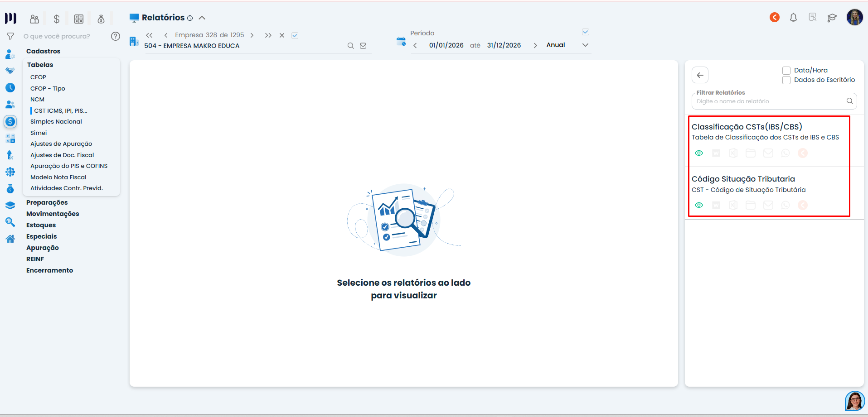The height and width of the screenshot is (417, 868).
Task: Toggle the checkbox above period selector
Action: pos(585,32)
